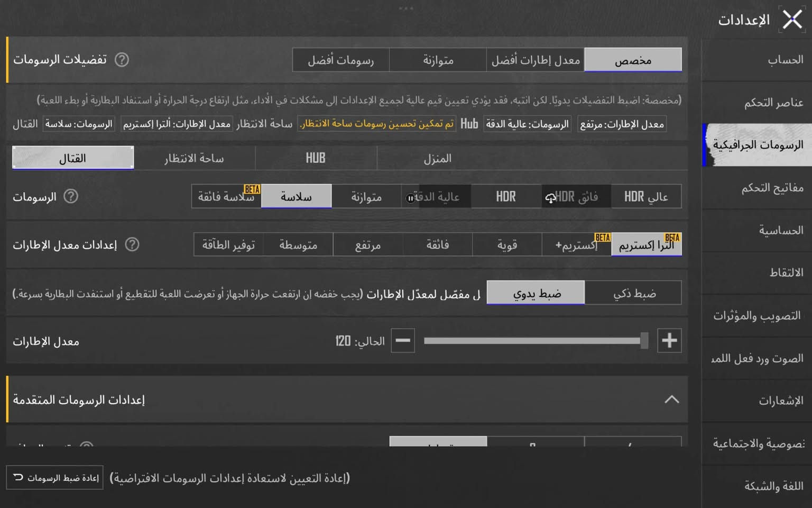Open الخصوصية والاجتماعية settings section
The width and height of the screenshot is (812, 508).
(x=757, y=443)
